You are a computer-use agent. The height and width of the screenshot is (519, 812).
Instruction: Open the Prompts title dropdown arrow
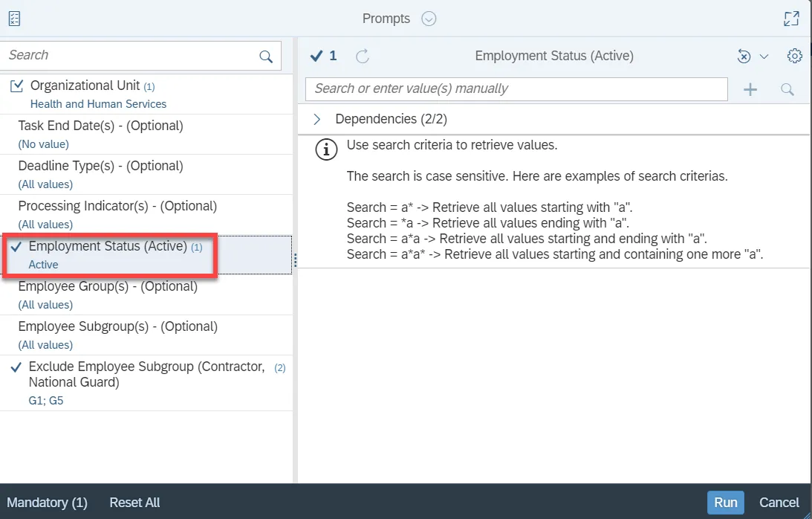(429, 19)
